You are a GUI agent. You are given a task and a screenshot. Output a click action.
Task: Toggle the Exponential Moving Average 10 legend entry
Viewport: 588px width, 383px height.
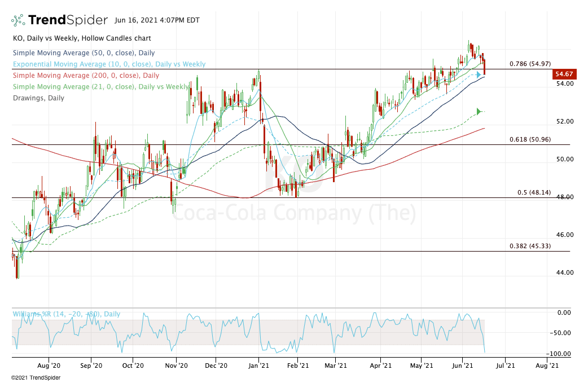108,64
